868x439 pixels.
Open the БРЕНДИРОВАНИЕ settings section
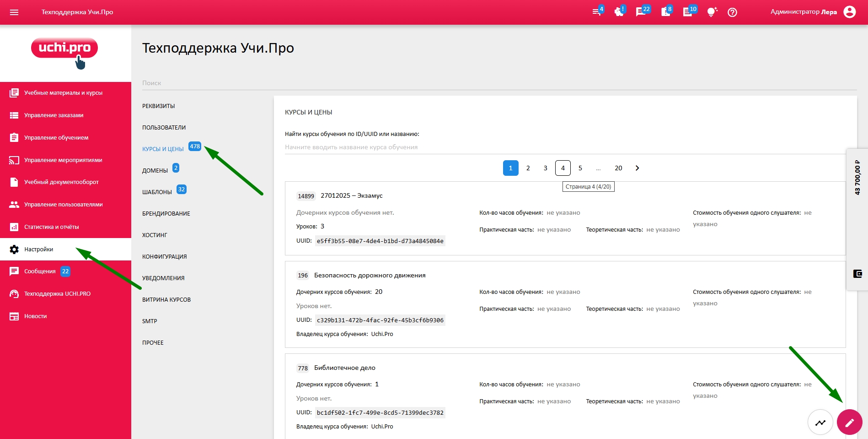point(166,214)
